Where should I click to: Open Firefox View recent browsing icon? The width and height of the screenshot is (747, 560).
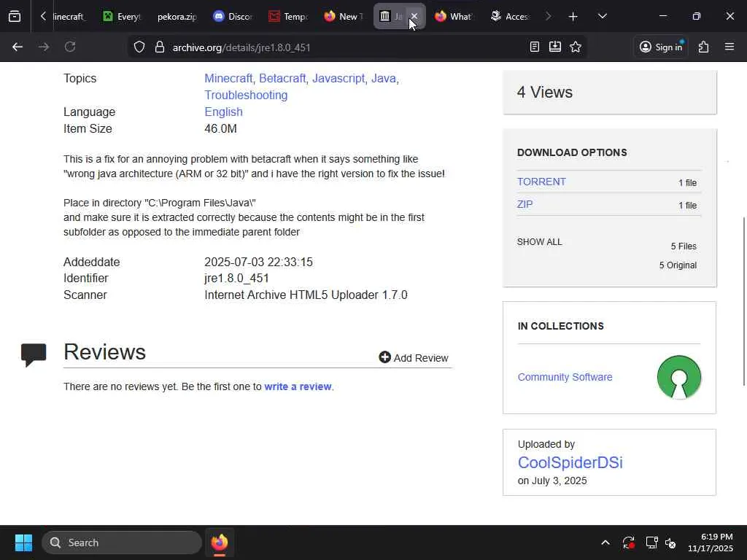(15, 17)
